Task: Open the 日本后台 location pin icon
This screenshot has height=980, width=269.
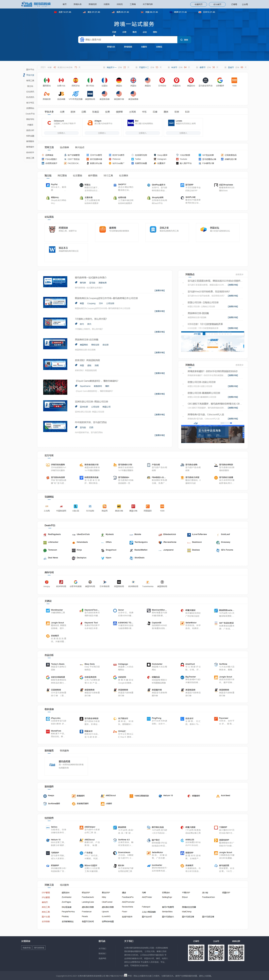Action: pyautogui.click(x=162, y=80)
